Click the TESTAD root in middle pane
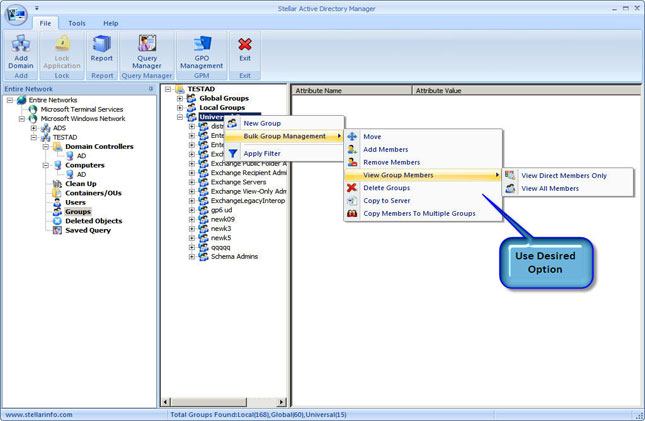Viewport: 645px width, 421px height. 201,89
